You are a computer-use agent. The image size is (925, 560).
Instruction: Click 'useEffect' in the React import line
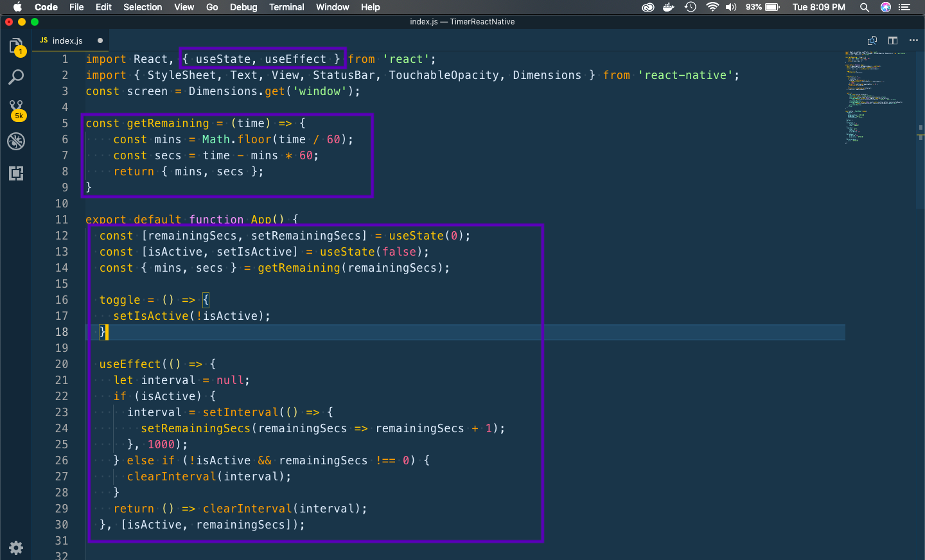(295, 59)
